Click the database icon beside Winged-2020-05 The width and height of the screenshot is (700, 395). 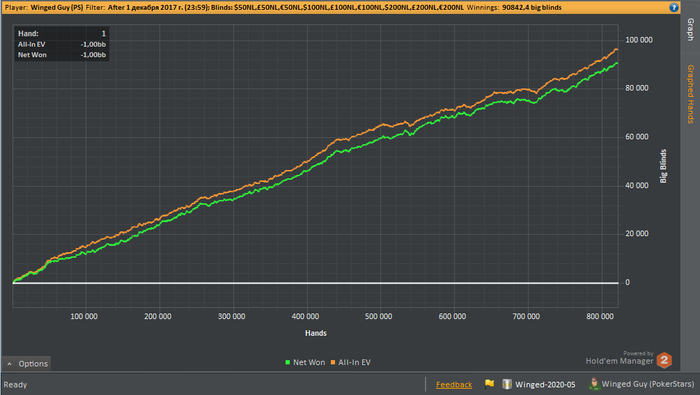pos(507,384)
